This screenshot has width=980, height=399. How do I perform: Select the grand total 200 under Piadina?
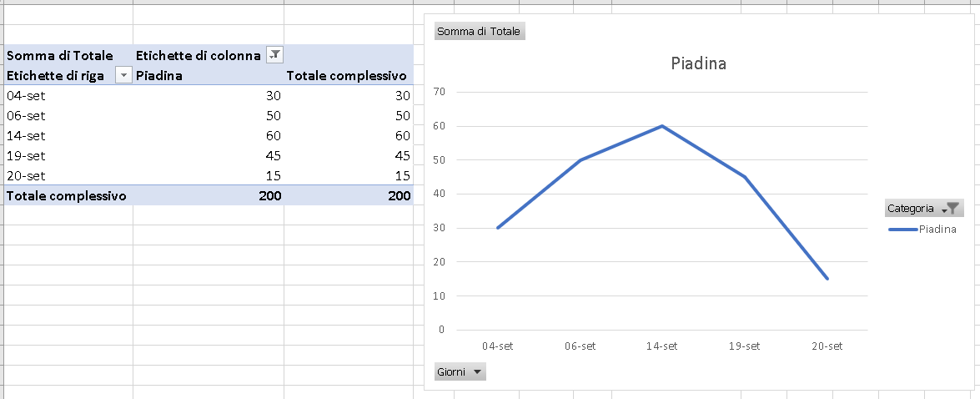209,196
